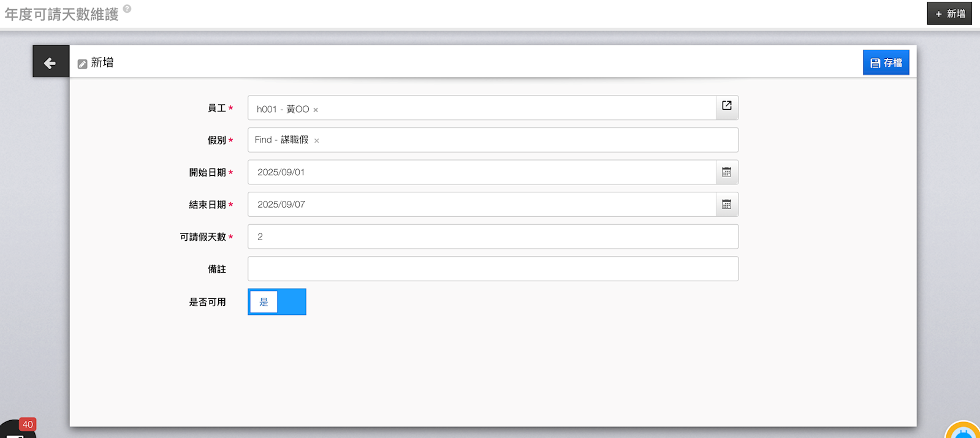Open the 員工 employee selection field
Screen dimensions: 980x438
(515, 108)
